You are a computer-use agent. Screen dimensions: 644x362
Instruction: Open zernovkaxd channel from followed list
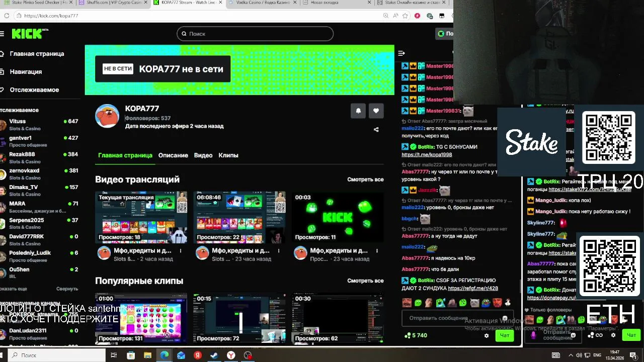coord(39,174)
